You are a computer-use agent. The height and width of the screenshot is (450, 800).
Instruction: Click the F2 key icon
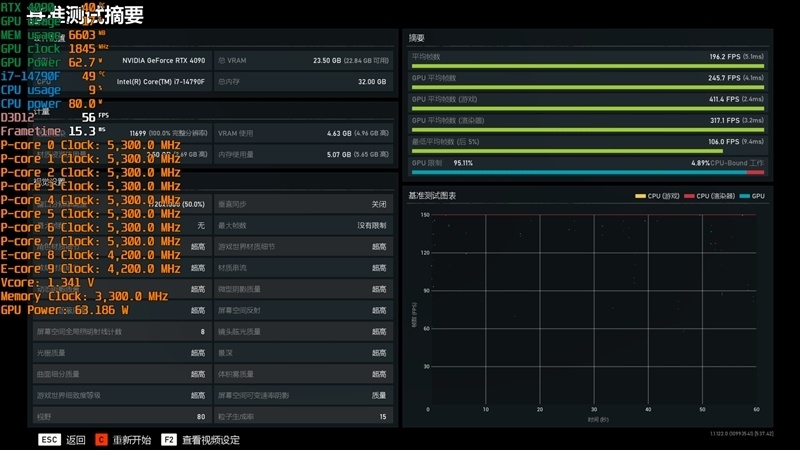(169, 439)
